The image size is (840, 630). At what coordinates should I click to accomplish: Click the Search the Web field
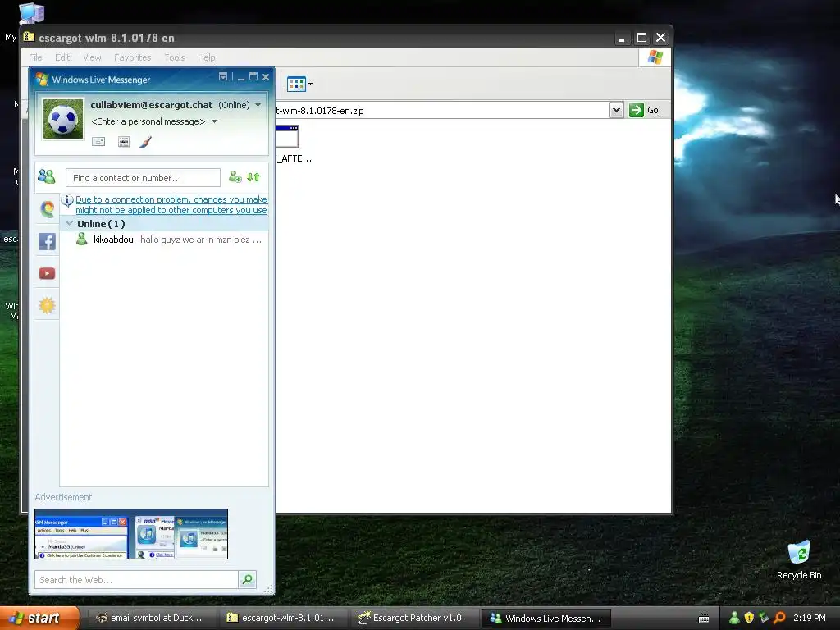point(137,580)
